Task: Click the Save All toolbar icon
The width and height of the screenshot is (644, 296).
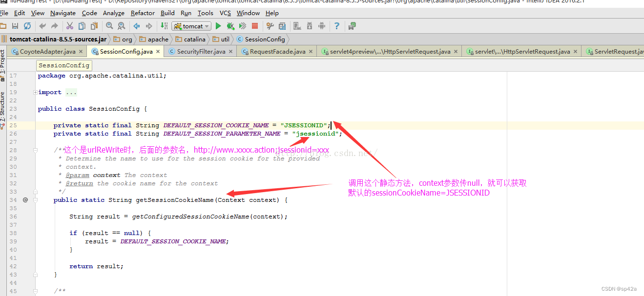Action: click(15, 26)
